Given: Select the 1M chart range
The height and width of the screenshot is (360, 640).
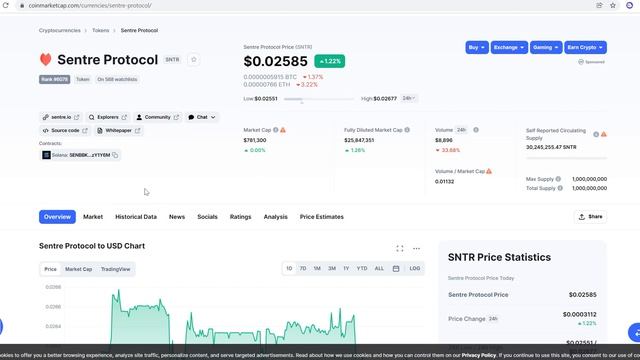Looking at the screenshot, I should [x=317, y=269].
